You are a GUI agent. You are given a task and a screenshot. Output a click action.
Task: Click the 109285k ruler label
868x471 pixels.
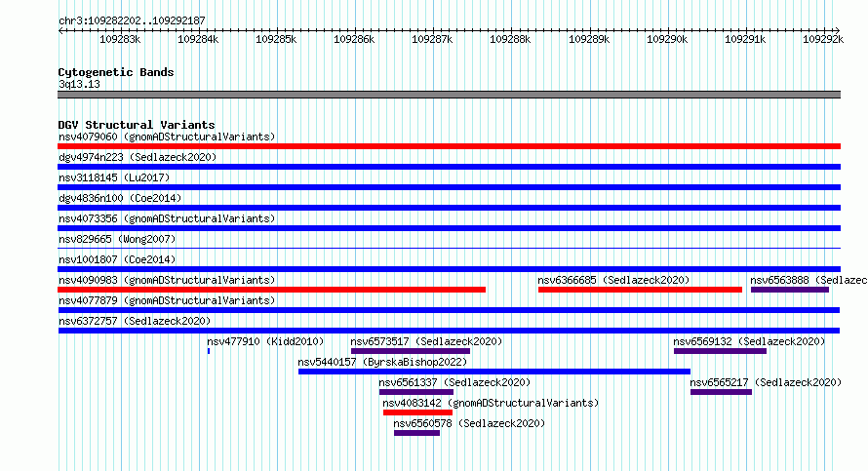click(x=276, y=39)
